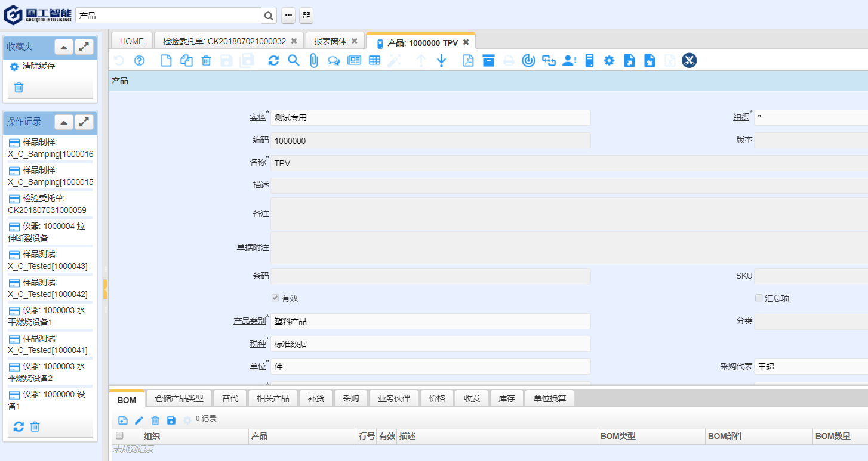Open the 产品类别 field link
Screen dimensions: 868x461
[250, 320]
